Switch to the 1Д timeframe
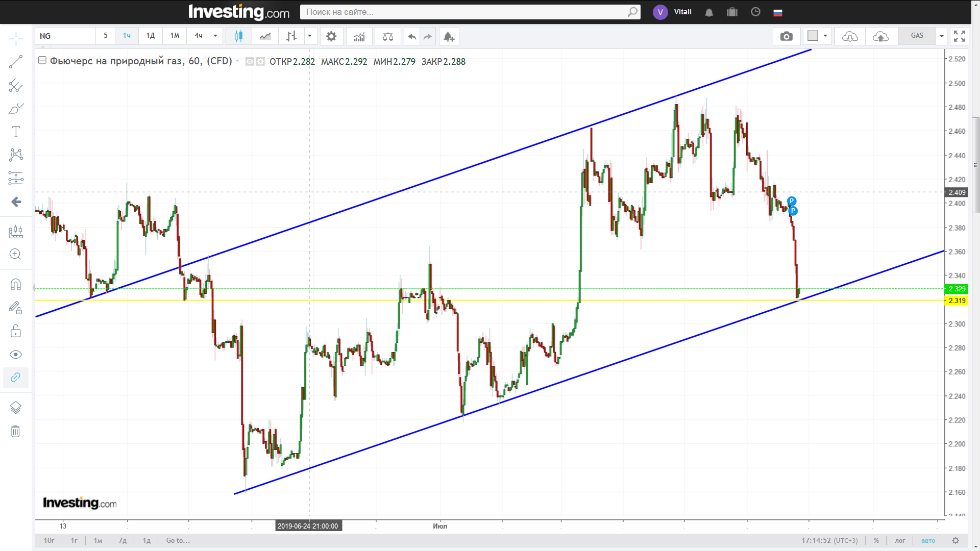Image resolution: width=980 pixels, height=551 pixels. point(151,36)
